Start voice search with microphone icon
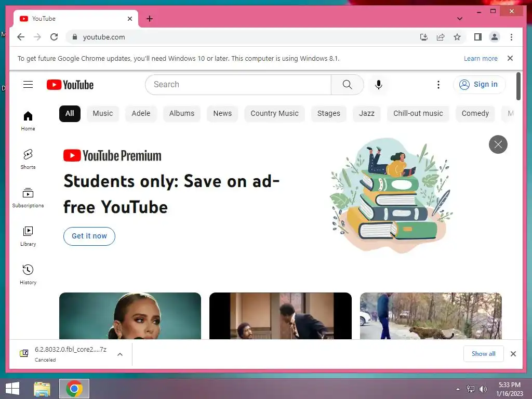The image size is (532, 399). click(x=379, y=85)
